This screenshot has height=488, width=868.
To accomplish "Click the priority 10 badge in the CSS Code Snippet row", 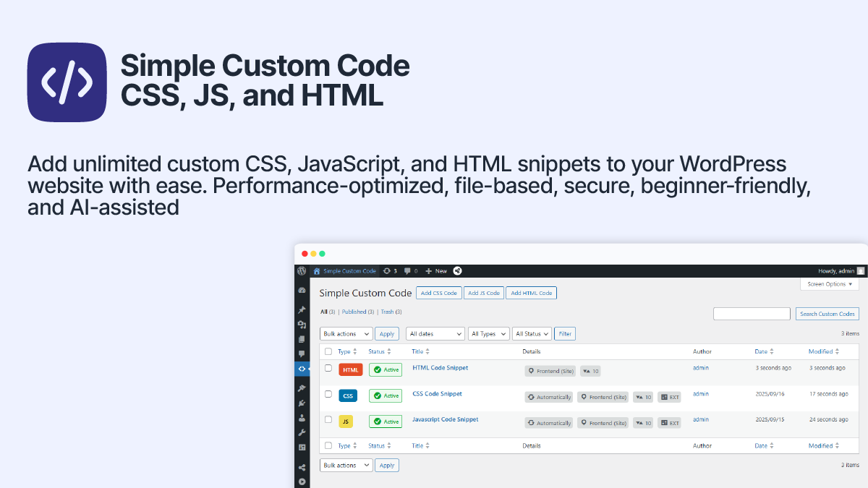I will click(643, 397).
